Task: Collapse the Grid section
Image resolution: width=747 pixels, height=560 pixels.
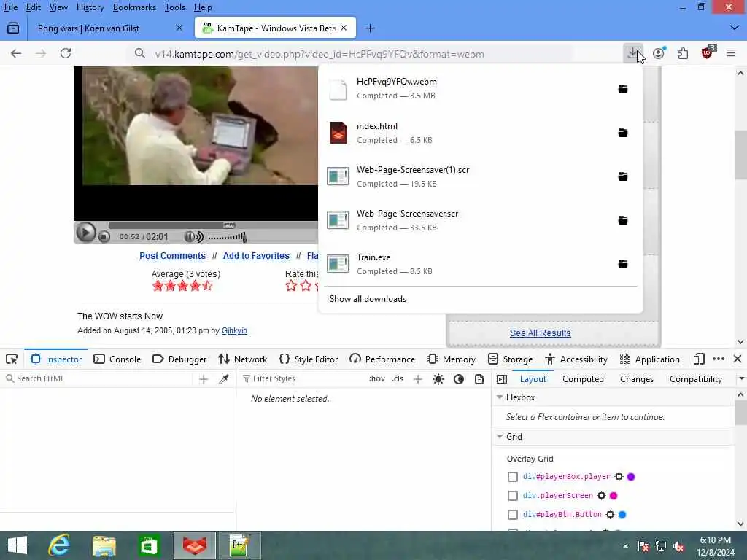Action: click(500, 437)
